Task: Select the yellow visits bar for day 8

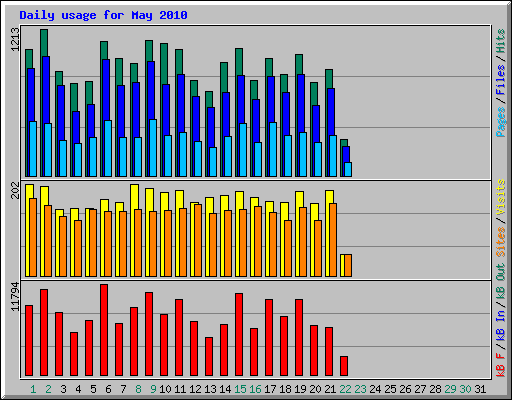Action: 134,197
